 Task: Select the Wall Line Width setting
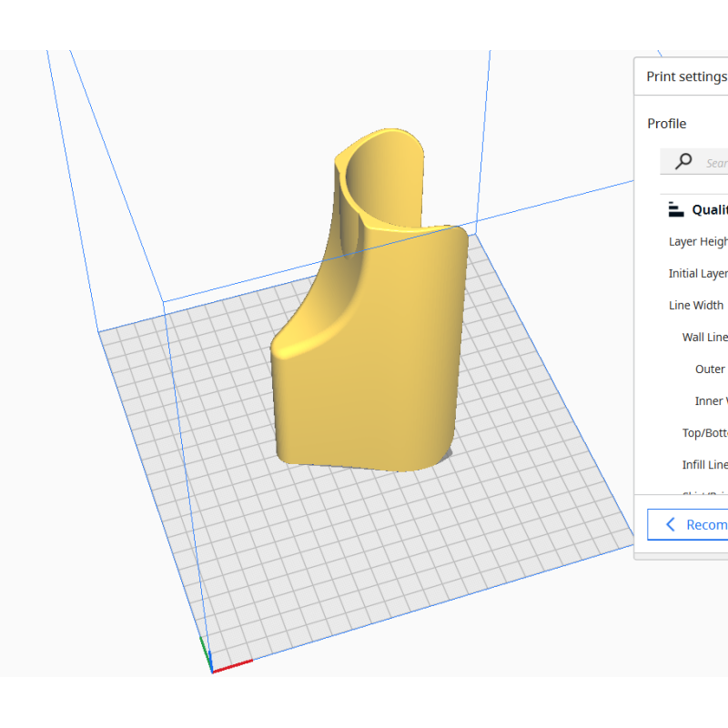pyautogui.click(x=704, y=337)
